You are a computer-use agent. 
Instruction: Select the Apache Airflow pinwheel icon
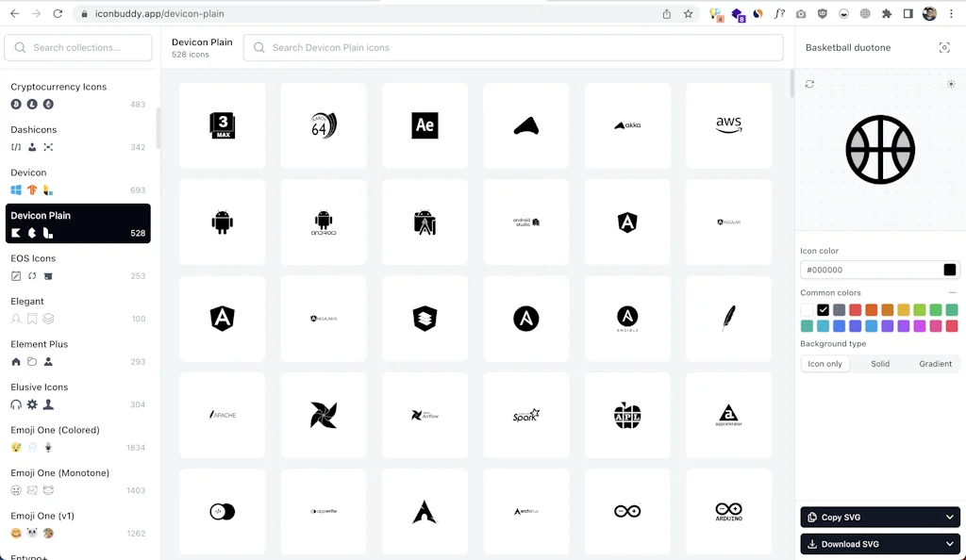tap(324, 415)
